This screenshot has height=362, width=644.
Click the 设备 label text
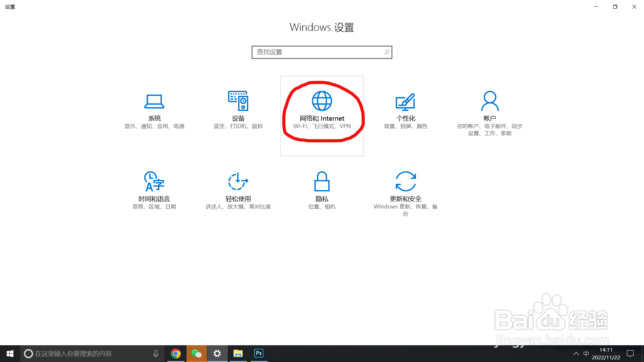(x=238, y=118)
